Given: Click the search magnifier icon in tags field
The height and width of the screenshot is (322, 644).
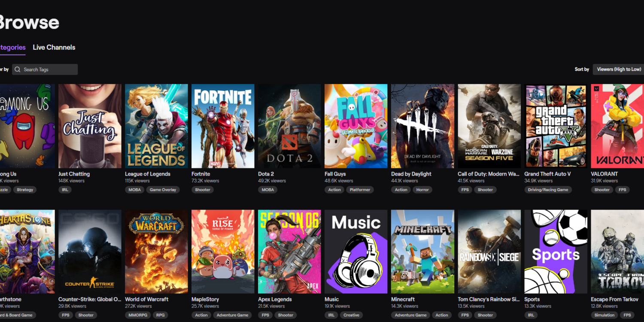Looking at the screenshot, I should click(18, 70).
